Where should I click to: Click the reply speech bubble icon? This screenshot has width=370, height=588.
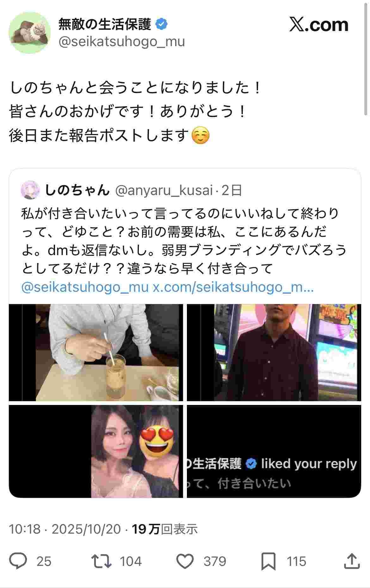coord(18,561)
